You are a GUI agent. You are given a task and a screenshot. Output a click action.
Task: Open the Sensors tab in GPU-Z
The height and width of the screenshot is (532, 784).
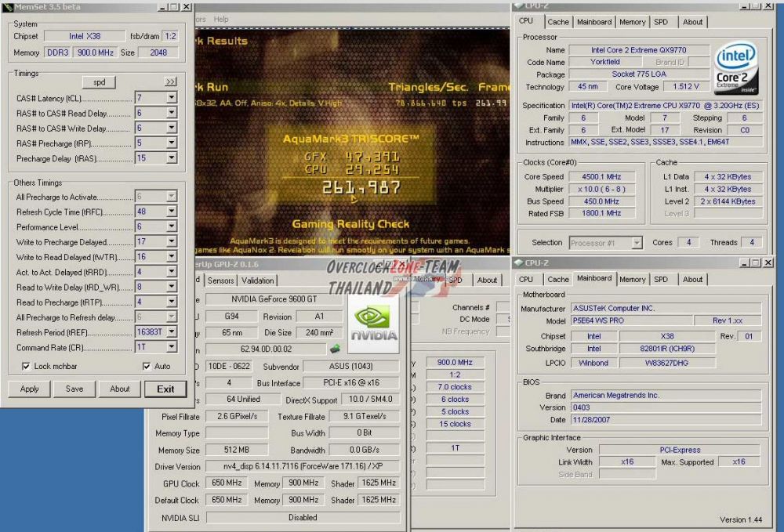pyautogui.click(x=220, y=280)
